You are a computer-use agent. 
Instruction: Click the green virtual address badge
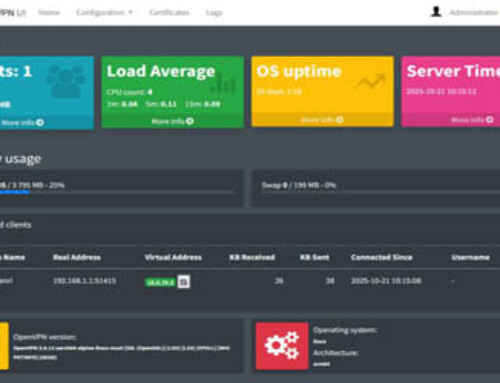[x=160, y=282]
